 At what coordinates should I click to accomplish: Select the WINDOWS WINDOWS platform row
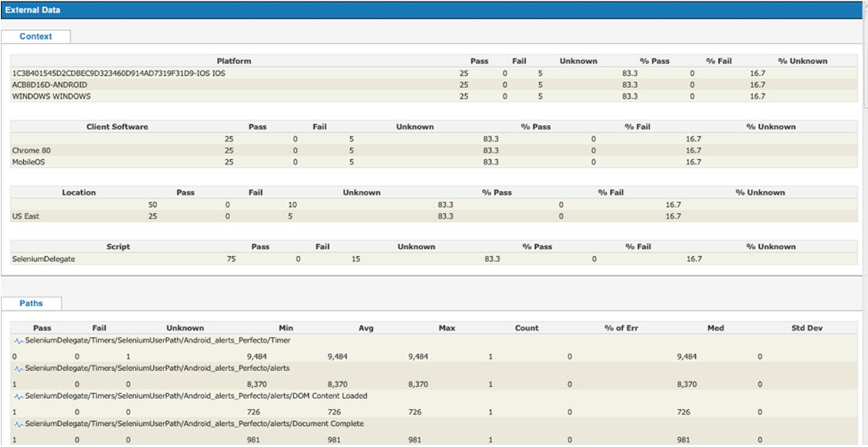click(x=51, y=96)
